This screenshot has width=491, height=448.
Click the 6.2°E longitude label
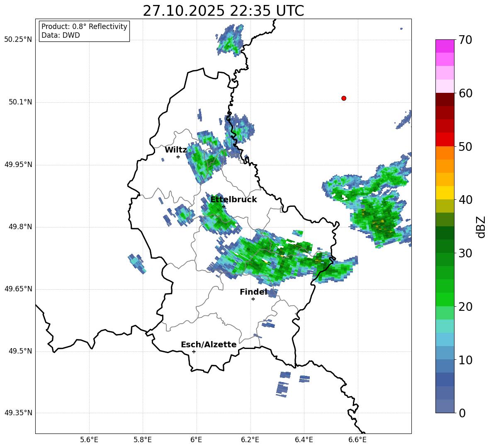tap(250, 440)
